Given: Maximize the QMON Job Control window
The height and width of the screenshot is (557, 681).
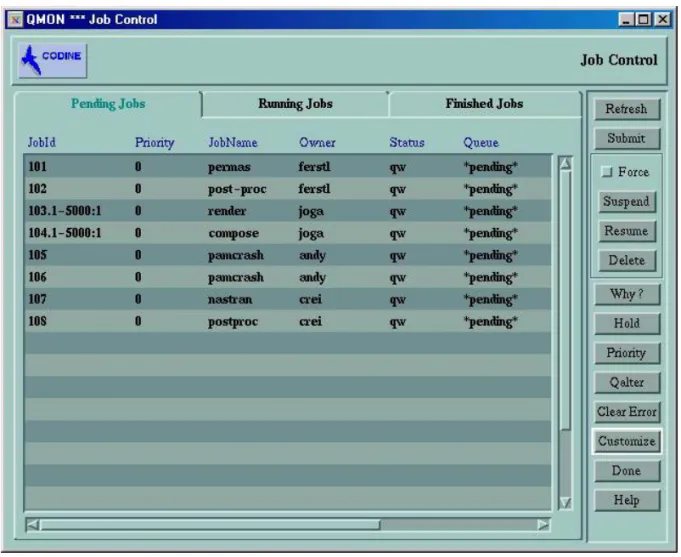Looking at the screenshot, I should point(644,20).
